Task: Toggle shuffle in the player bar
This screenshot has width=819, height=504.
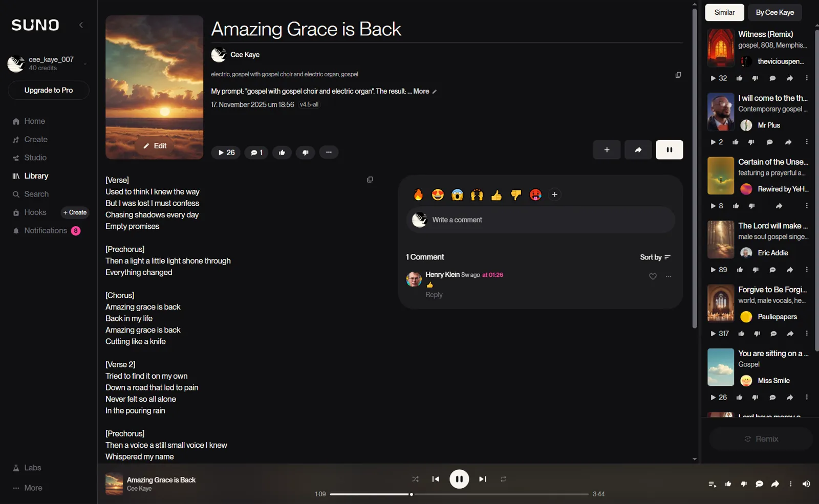Action: [415, 479]
